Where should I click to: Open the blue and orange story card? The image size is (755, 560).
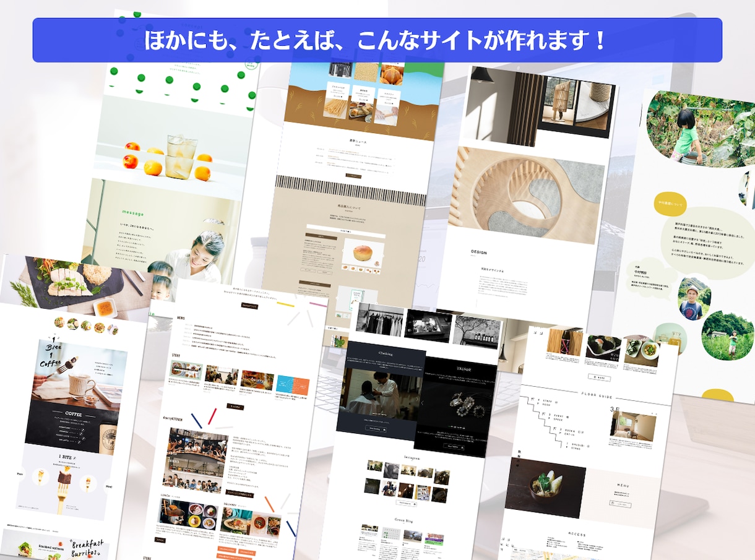(x=292, y=384)
